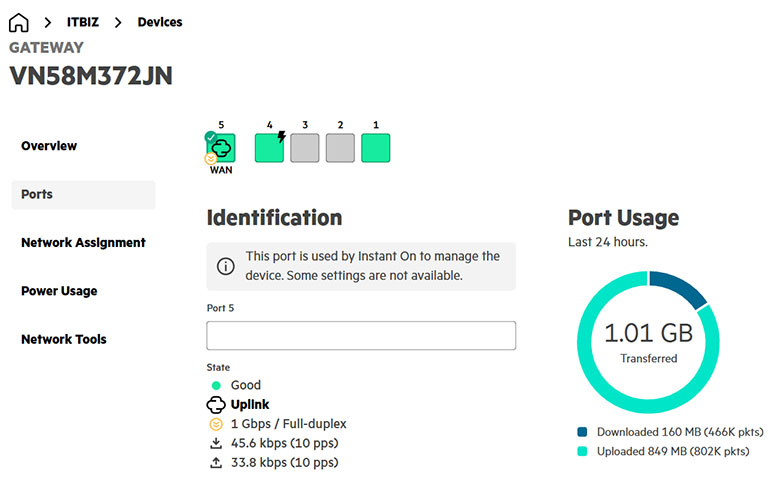
Task: Click '1 Gbps / Full-duplex' text
Action: [289, 424]
